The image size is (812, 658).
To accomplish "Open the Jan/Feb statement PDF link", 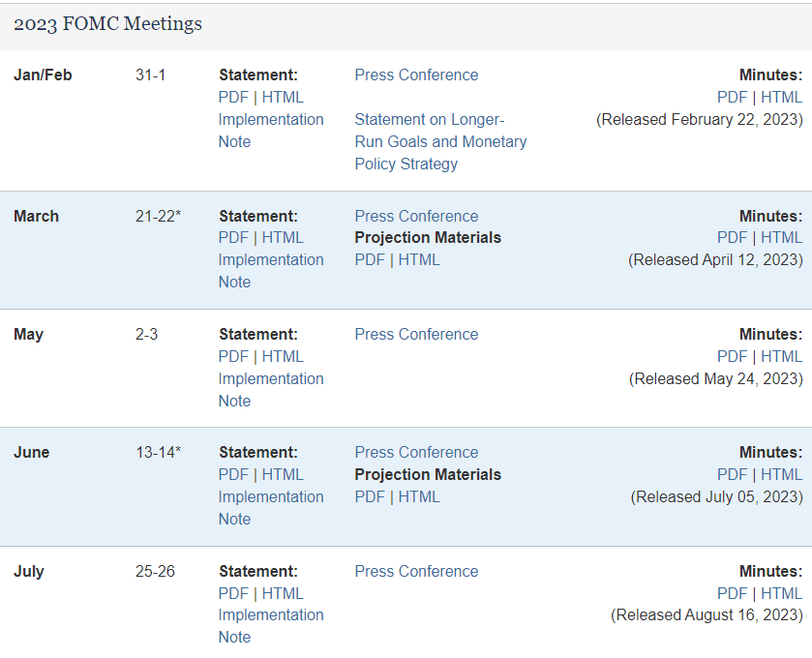I will pyautogui.click(x=233, y=98).
